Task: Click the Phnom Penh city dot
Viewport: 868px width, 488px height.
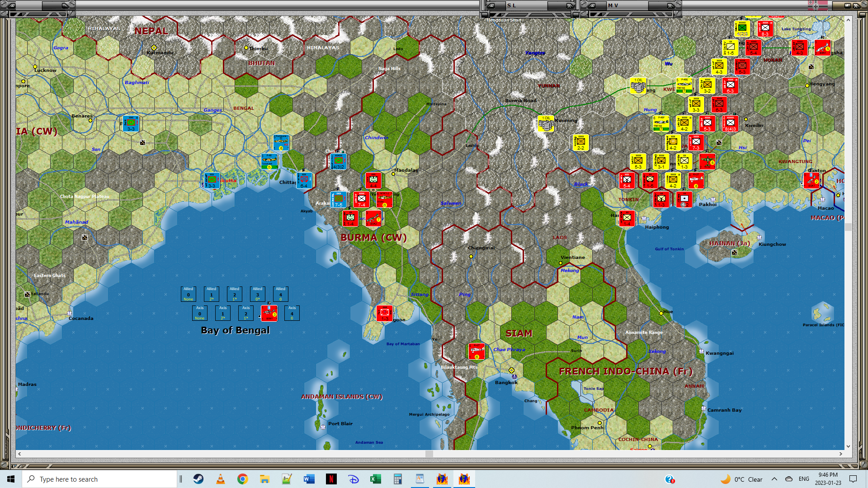Action: tap(599, 423)
